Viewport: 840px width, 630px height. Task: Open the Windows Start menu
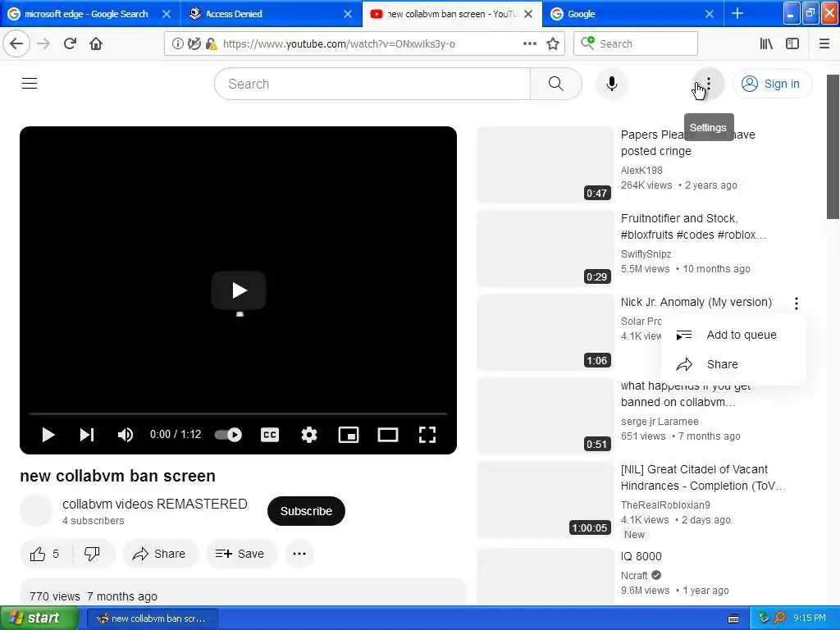click(x=39, y=618)
